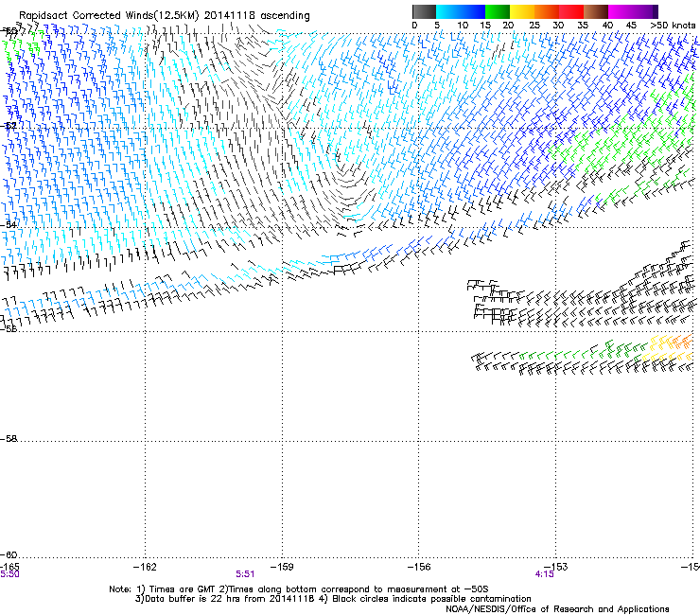This screenshot has height=615, width=700.
Task: Click the magenta 40-45 knots legend segment
Action: coord(621,11)
